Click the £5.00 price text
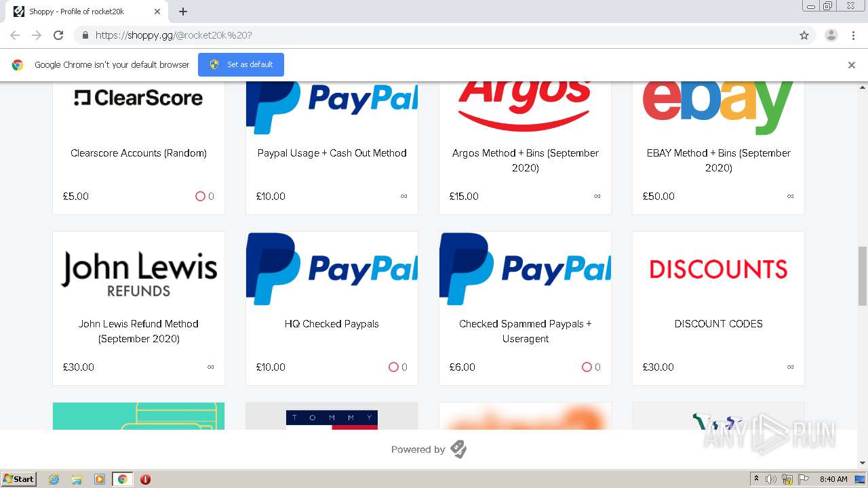The image size is (868, 488). coord(76,197)
